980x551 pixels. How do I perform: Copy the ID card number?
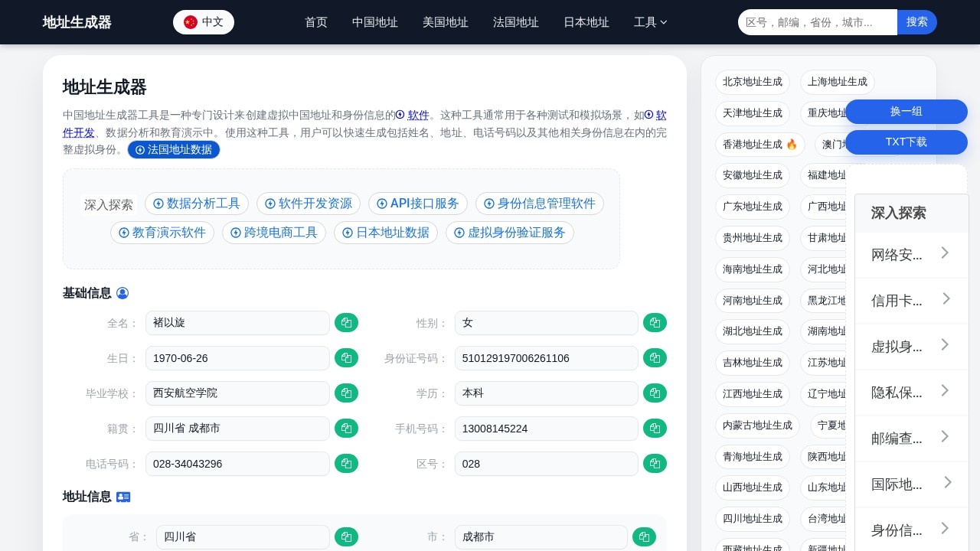[655, 358]
